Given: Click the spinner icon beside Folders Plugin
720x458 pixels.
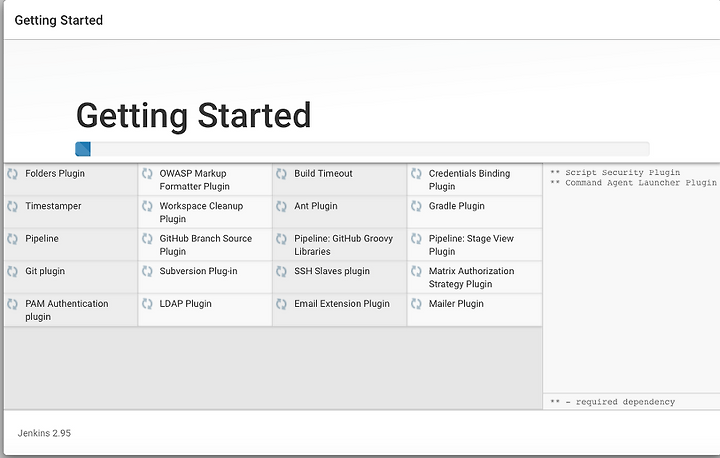Looking at the screenshot, I should pyautogui.click(x=12, y=174).
